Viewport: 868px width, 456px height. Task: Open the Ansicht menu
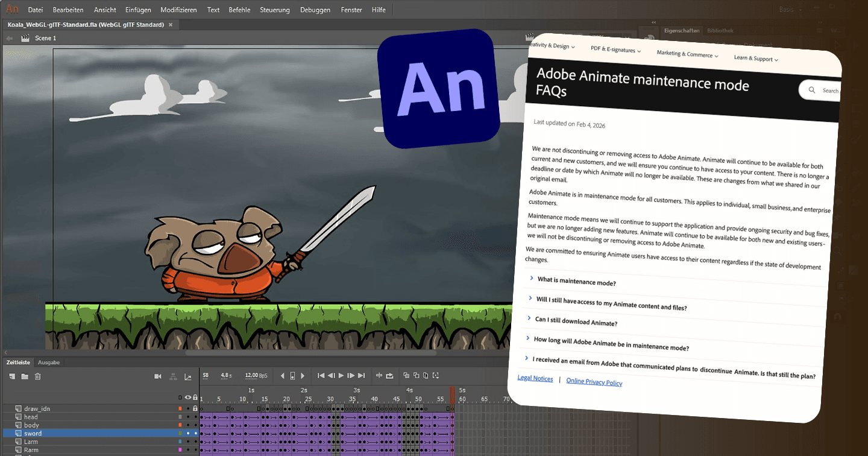tap(105, 10)
